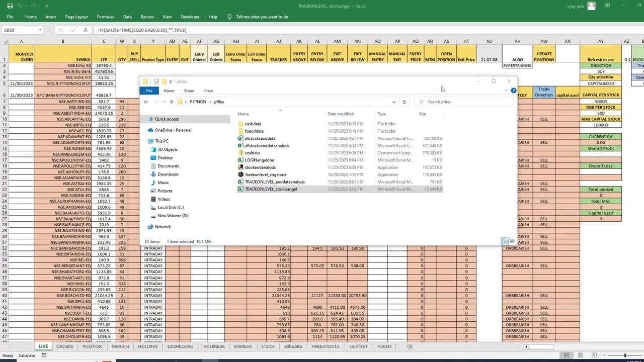644x362 pixels.
Task: Open Downloads in navigation pane
Action: [x=168, y=174]
